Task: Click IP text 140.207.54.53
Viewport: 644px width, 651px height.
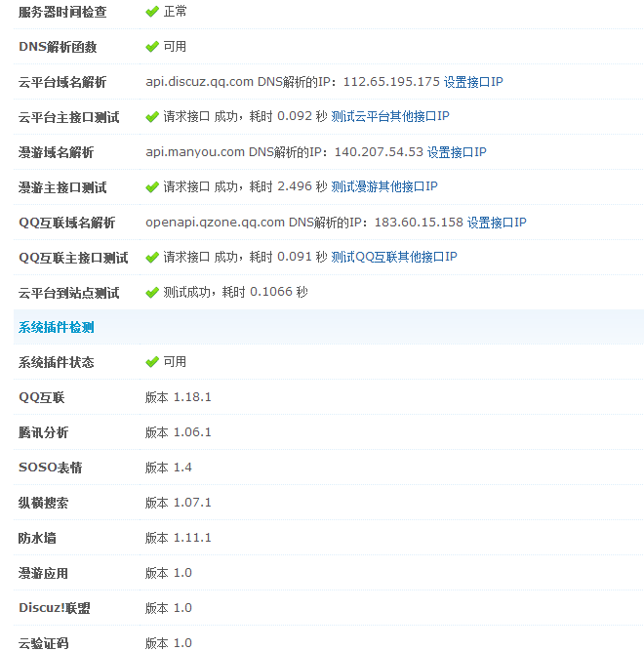Action: coord(379,152)
